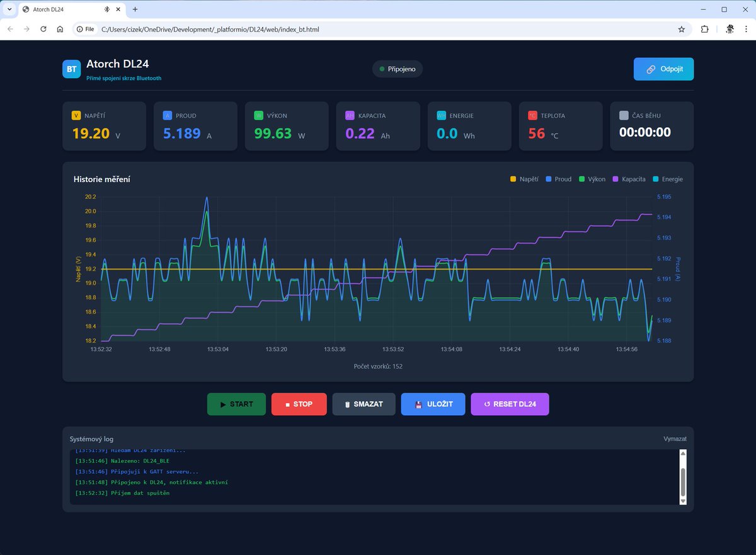The image size is (756, 555).
Task: Toggle Kapacita series in chart legend
Action: pos(629,179)
